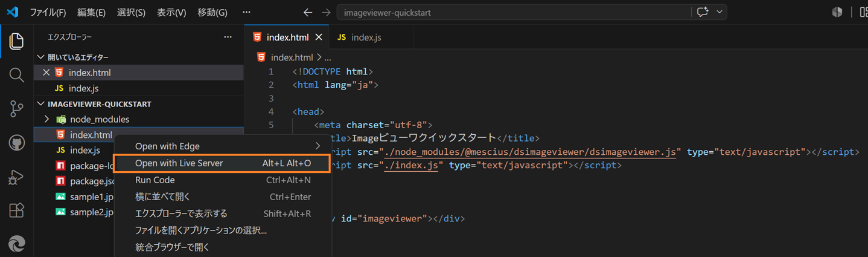Open the 選択(S) menu
The height and width of the screenshot is (257, 868).
point(131,13)
